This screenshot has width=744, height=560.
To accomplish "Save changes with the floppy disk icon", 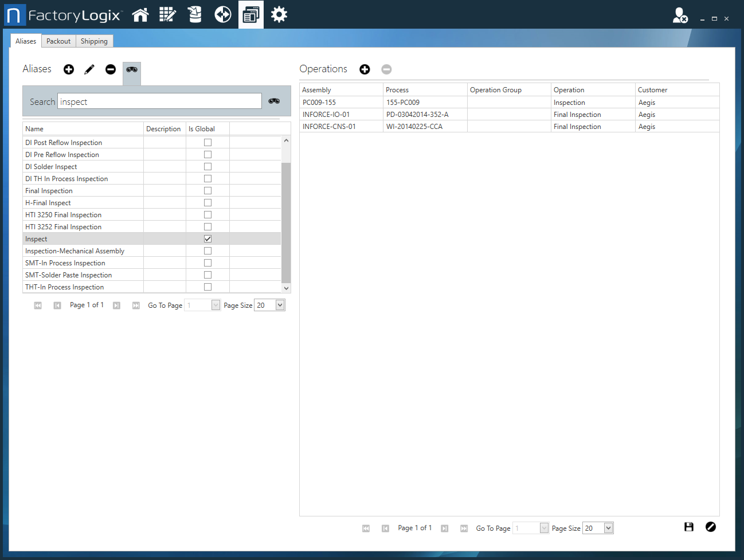I will tap(689, 527).
